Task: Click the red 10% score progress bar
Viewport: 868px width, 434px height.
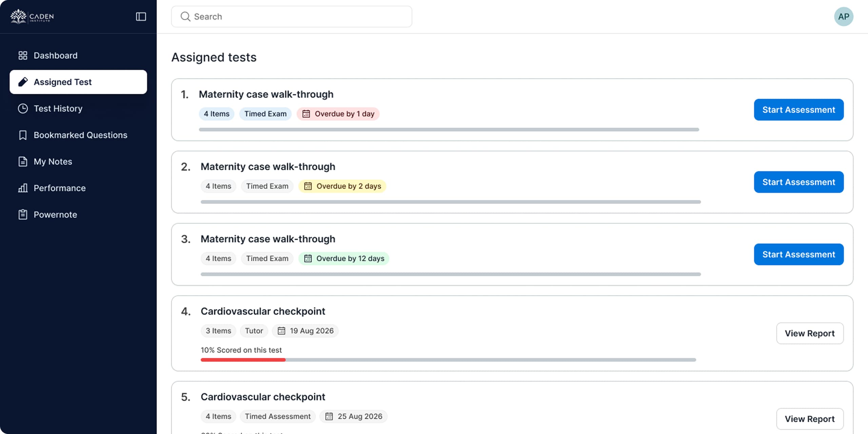Action: click(243, 360)
